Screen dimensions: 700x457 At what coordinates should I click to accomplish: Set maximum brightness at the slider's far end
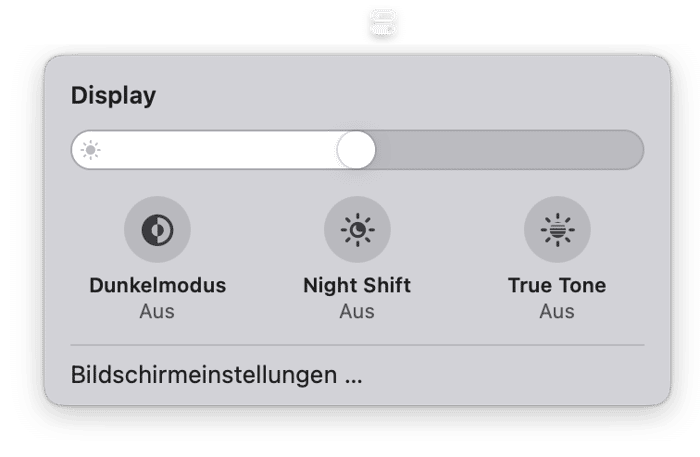coord(634,150)
